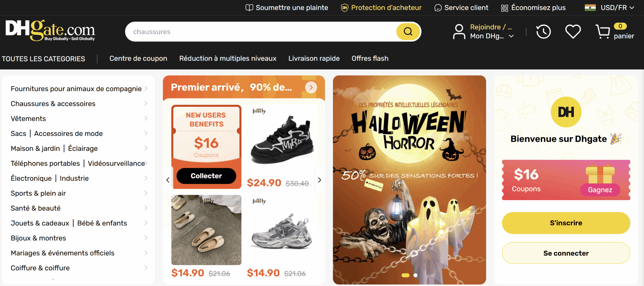Image resolution: width=644 pixels, height=286 pixels.
Task: Click the DHgate.com logo
Action: pos(50,30)
